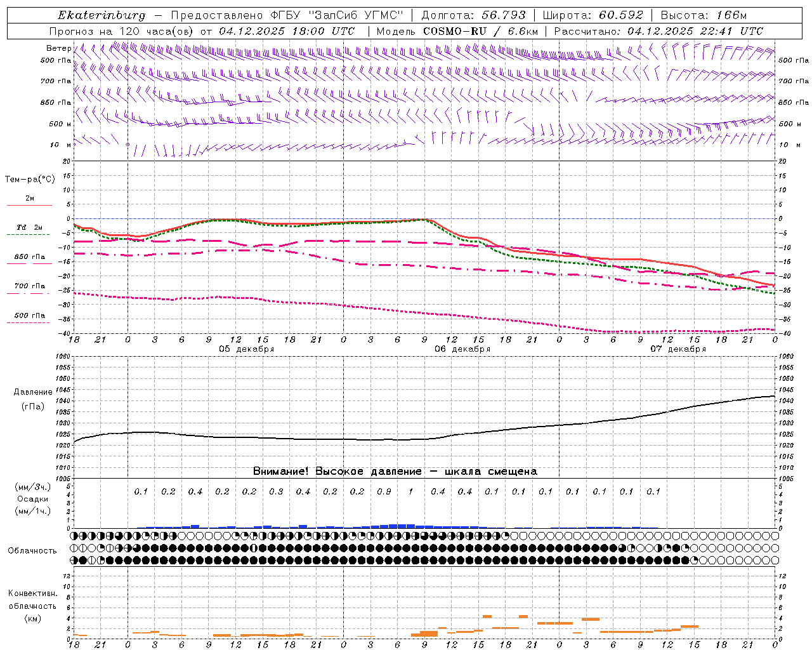Click the (гПа) unit label under Давление

pos(33,407)
